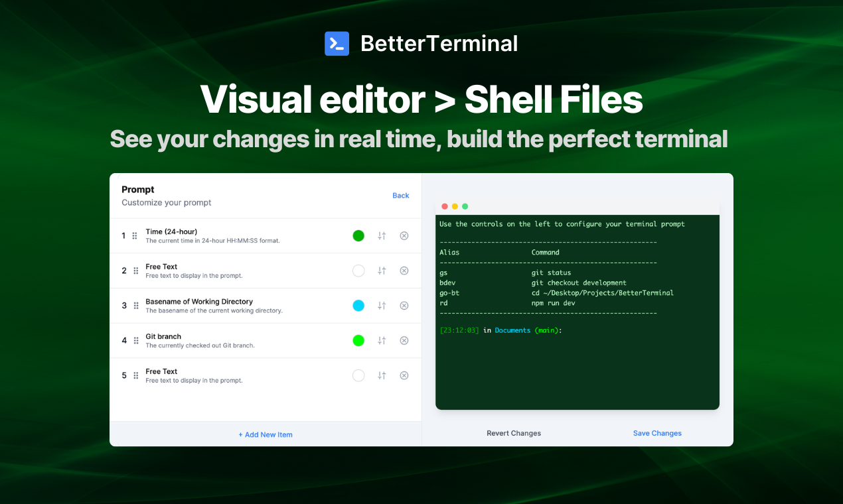Open adjust options icon on row 2 Free Text

point(382,271)
